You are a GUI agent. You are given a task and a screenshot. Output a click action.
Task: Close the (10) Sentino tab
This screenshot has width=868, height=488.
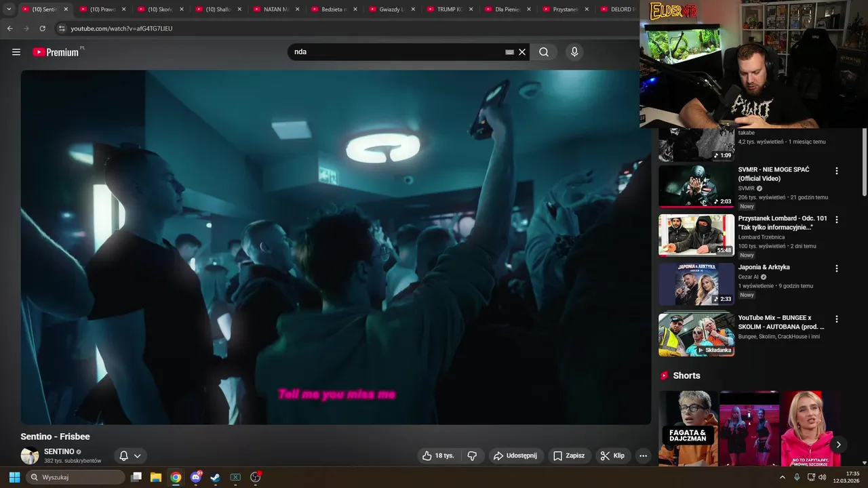click(66, 9)
